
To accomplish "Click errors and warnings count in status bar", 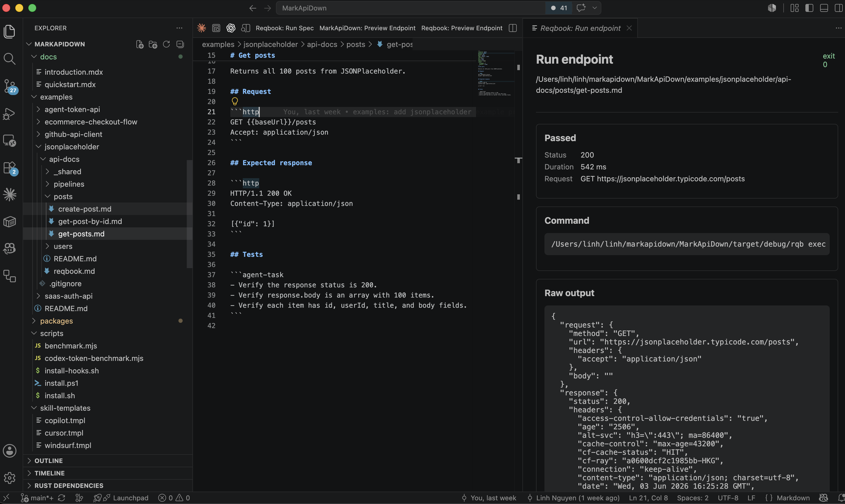I will click(x=174, y=498).
